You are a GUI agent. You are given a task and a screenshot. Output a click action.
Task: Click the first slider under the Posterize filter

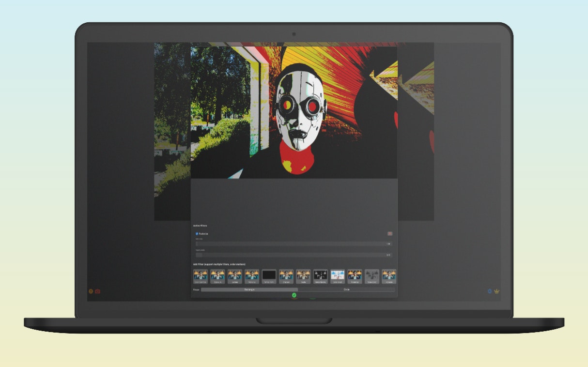pos(294,244)
